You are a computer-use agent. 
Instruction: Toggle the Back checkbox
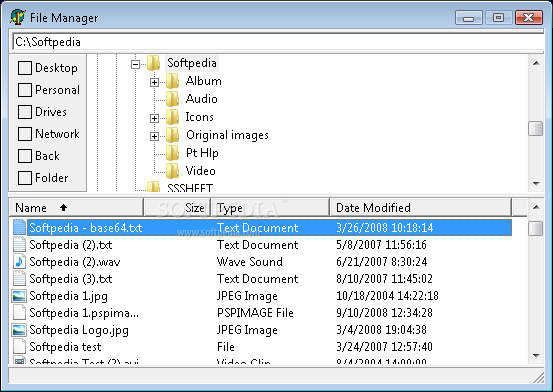(25, 156)
